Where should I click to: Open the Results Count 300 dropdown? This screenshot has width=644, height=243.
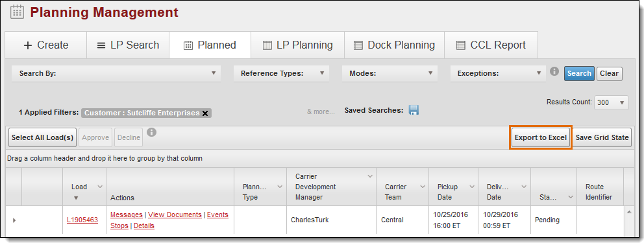point(611,102)
